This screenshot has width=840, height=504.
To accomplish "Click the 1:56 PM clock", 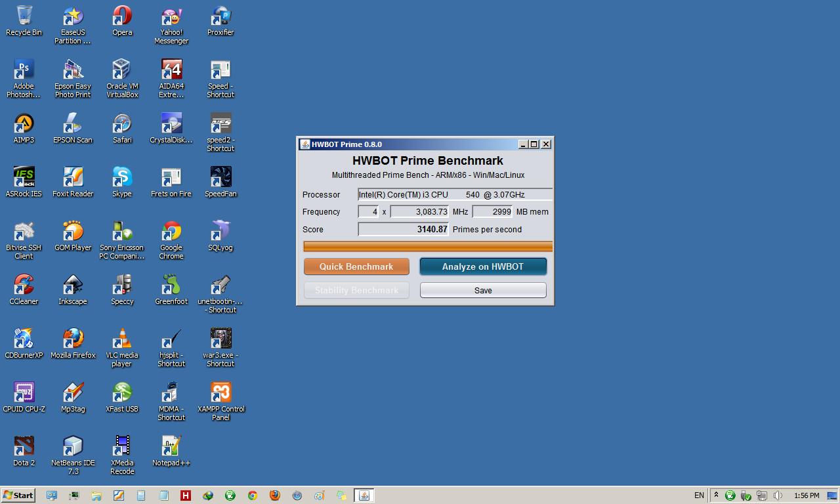I will tap(807, 495).
